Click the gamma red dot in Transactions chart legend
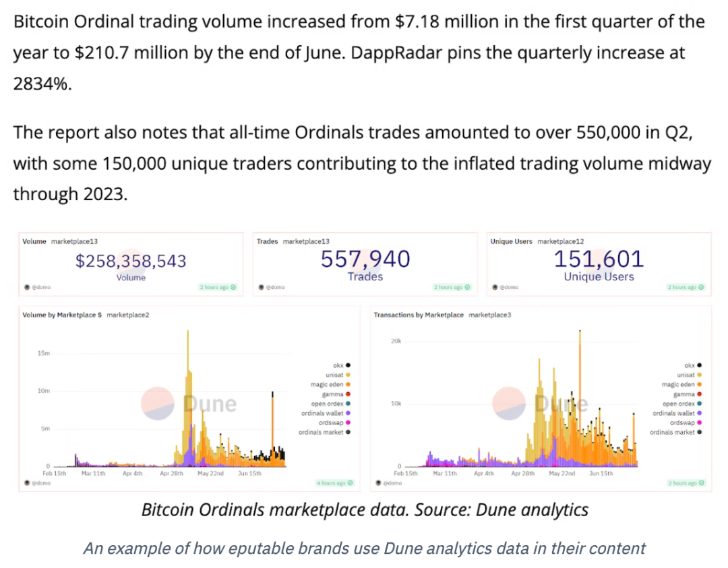Image resolution: width=728 pixels, height=568 pixels. tap(699, 394)
